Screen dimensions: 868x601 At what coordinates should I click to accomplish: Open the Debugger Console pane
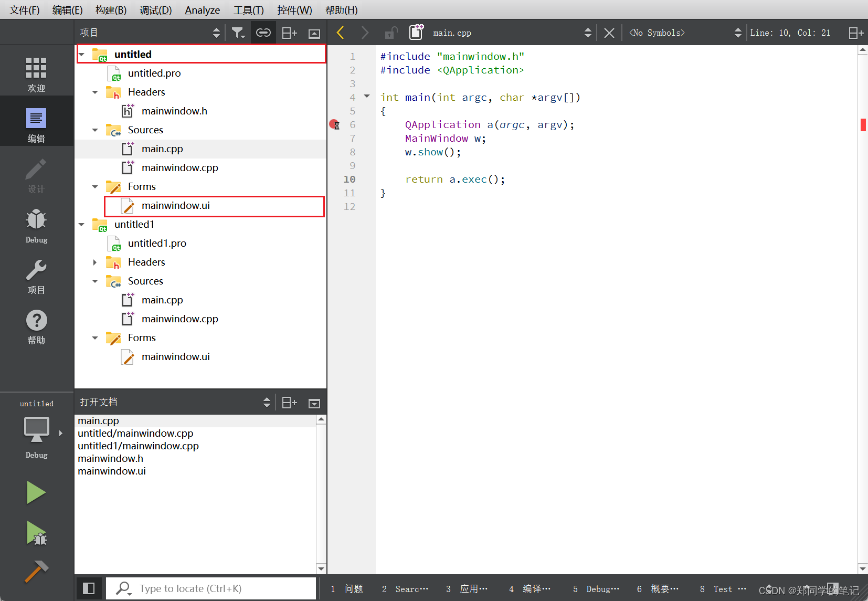[x=596, y=589]
